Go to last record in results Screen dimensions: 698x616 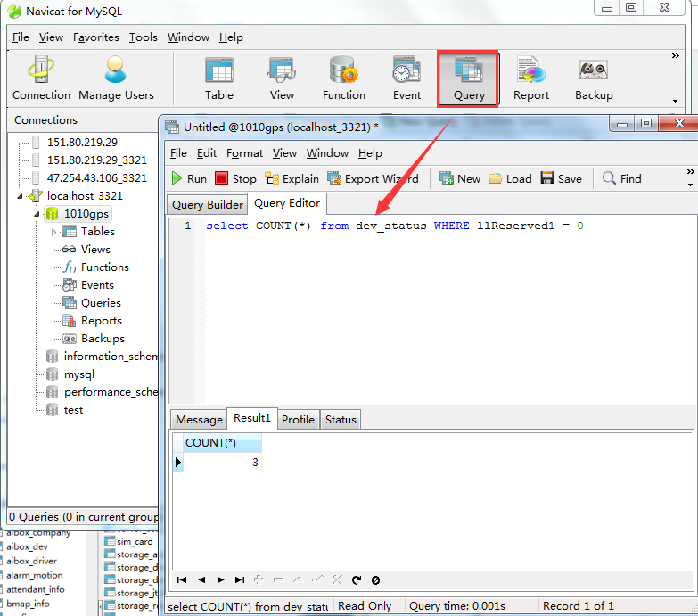coord(240,579)
